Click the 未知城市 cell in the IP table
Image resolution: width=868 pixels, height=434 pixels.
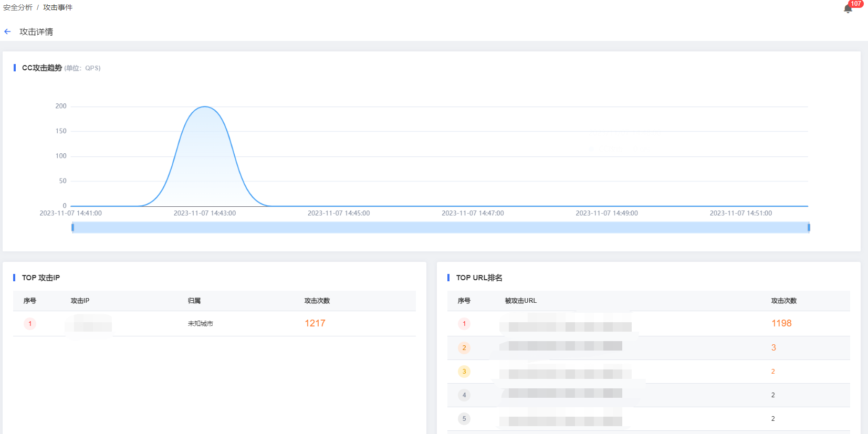click(x=201, y=323)
